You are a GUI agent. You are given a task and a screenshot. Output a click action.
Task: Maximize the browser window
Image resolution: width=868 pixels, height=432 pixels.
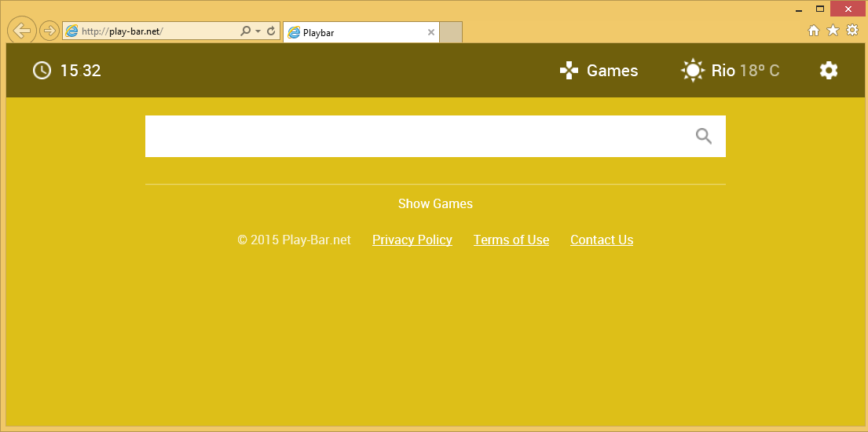click(820, 9)
